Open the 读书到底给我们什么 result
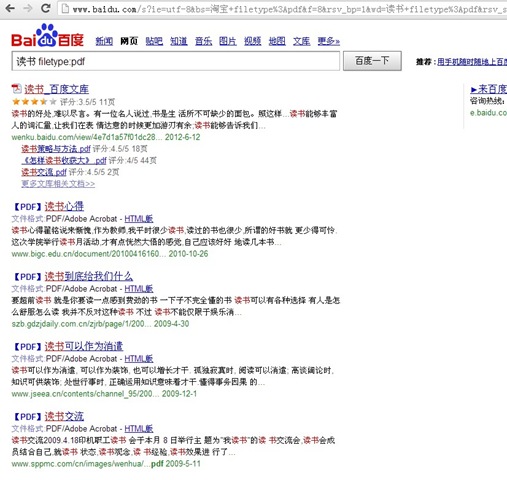 click(x=89, y=276)
